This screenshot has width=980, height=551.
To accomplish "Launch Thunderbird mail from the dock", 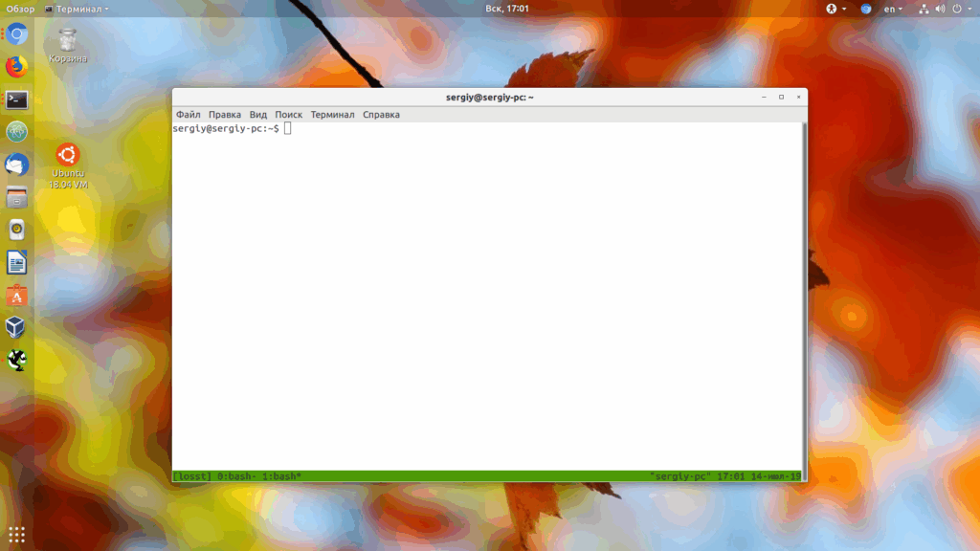I will [17, 165].
